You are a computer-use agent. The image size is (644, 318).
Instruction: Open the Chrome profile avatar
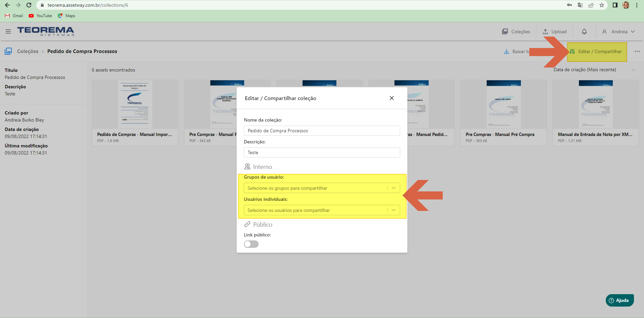coord(626,5)
